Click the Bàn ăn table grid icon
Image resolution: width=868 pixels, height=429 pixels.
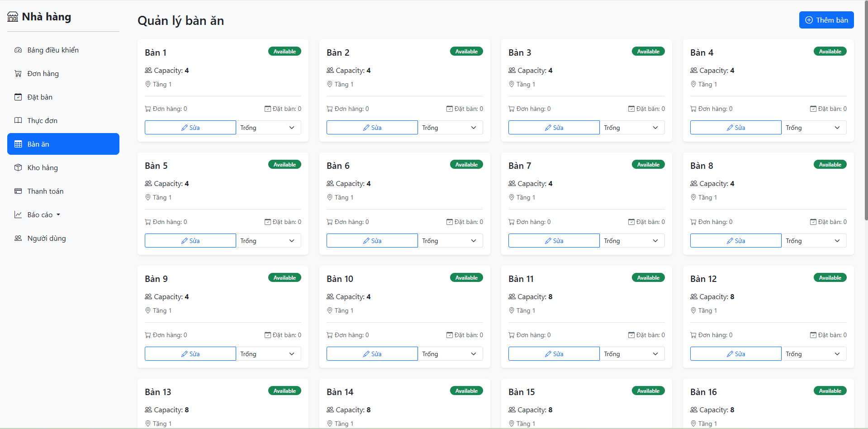tap(18, 144)
